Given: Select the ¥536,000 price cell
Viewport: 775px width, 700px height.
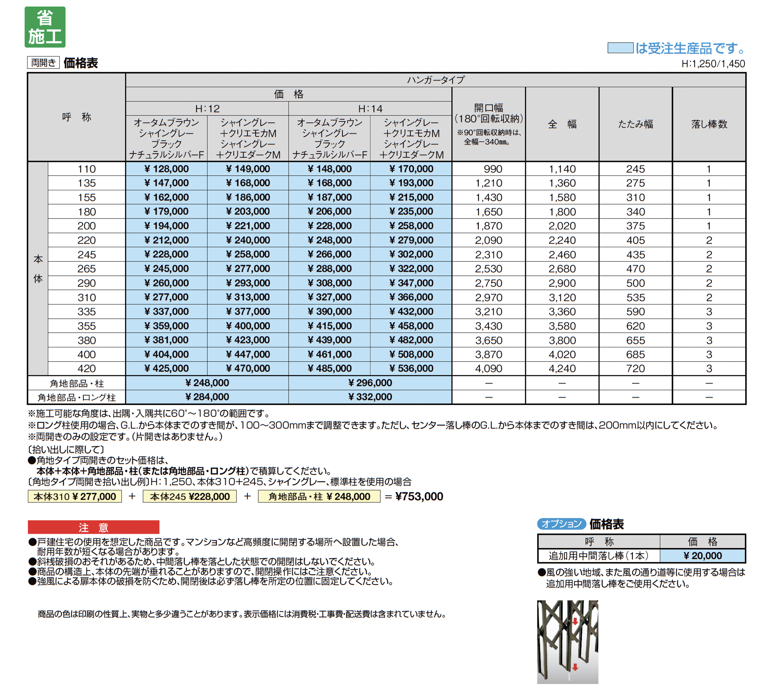Looking at the screenshot, I should 411,368.
